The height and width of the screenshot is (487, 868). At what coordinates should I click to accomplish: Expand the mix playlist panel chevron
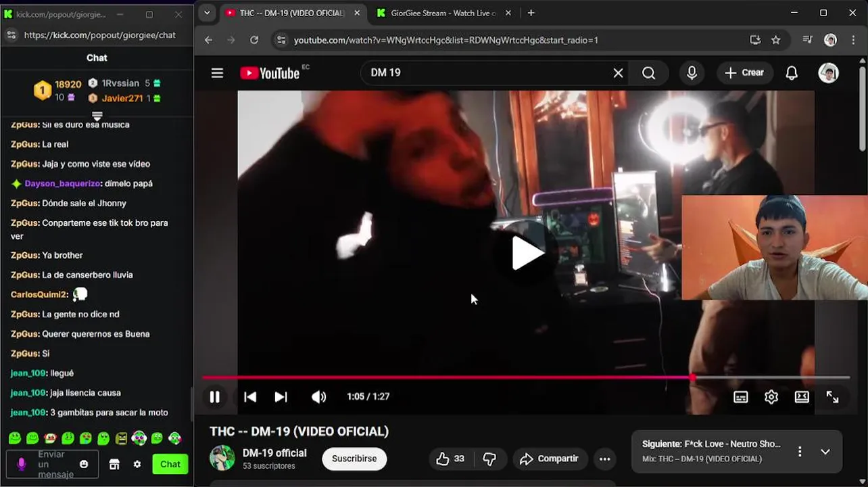[825, 451]
